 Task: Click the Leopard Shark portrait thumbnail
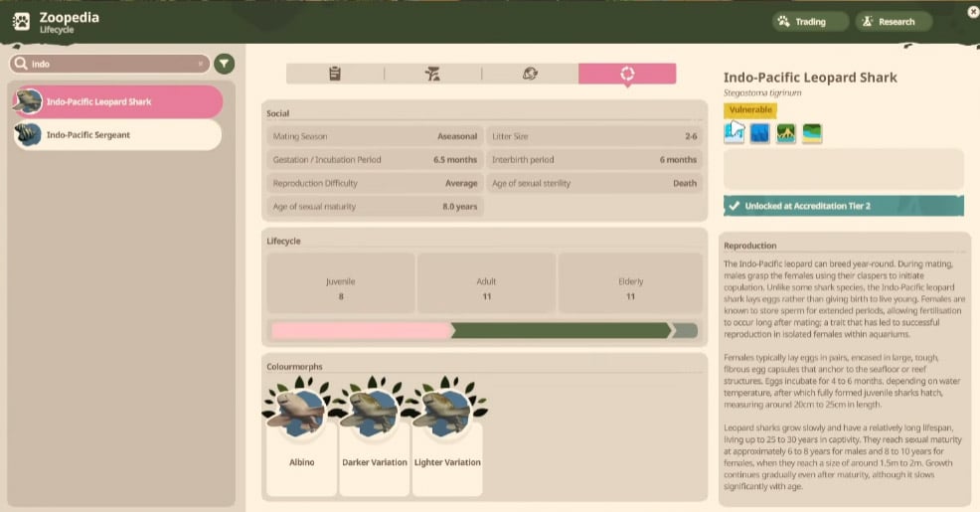pyautogui.click(x=28, y=101)
